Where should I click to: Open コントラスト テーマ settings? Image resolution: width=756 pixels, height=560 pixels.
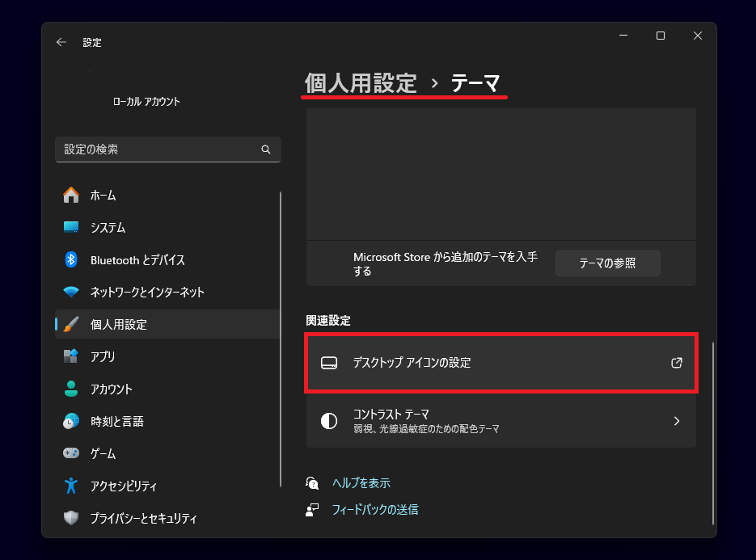click(x=501, y=421)
